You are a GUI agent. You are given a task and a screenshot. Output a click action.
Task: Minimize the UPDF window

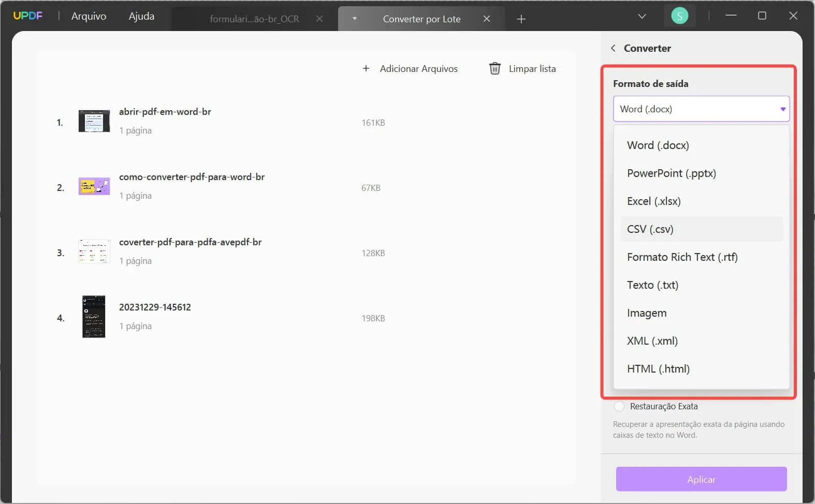[x=731, y=16]
